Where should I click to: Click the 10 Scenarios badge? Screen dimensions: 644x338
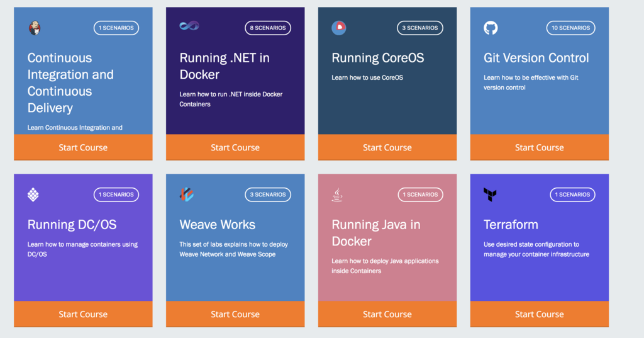coord(570,28)
